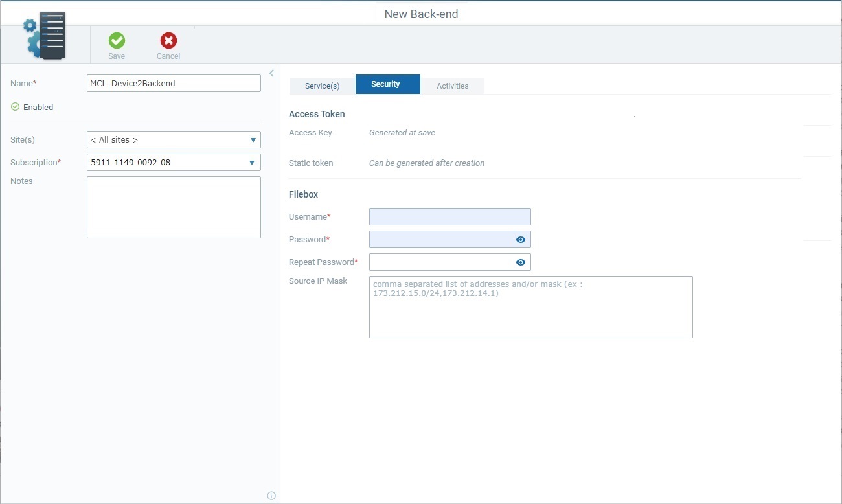The image size is (842, 504).
Task: Click inside the Name input field
Action: pos(174,83)
